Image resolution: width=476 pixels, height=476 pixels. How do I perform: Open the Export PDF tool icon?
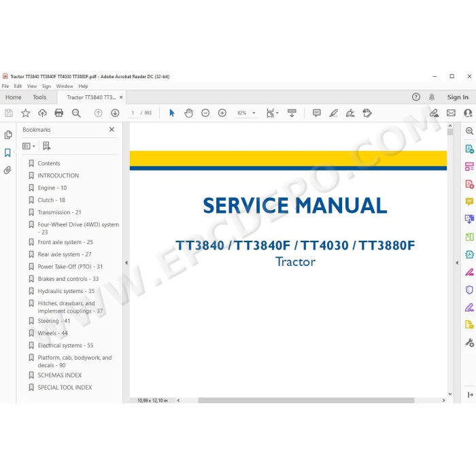469,149
